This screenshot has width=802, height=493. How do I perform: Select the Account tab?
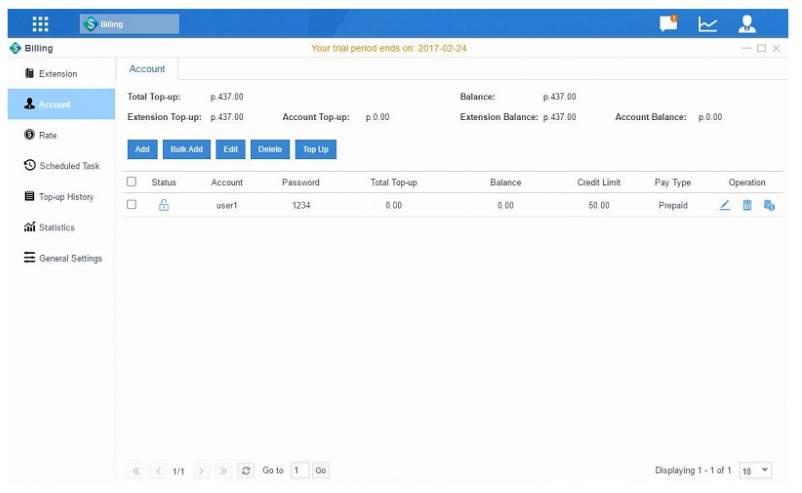[x=147, y=69]
